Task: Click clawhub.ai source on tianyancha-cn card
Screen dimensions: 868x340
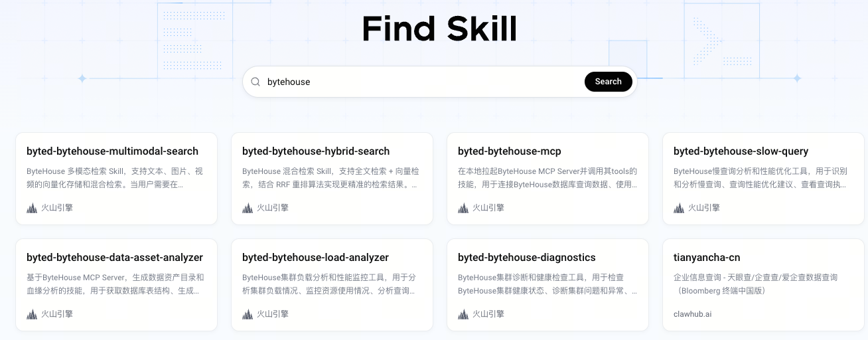Action: (x=692, y=314)
